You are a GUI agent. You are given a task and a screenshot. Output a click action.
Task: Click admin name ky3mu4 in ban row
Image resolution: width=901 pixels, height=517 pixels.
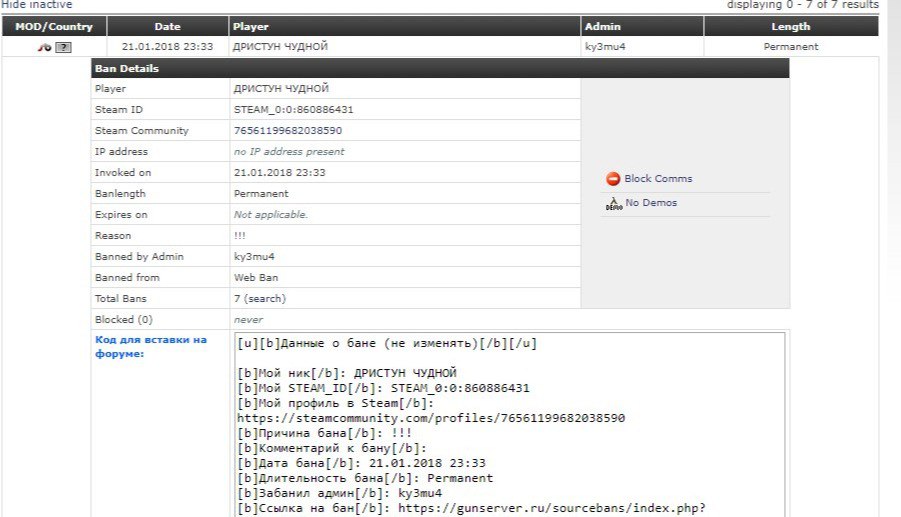click(x=604, y=47)
